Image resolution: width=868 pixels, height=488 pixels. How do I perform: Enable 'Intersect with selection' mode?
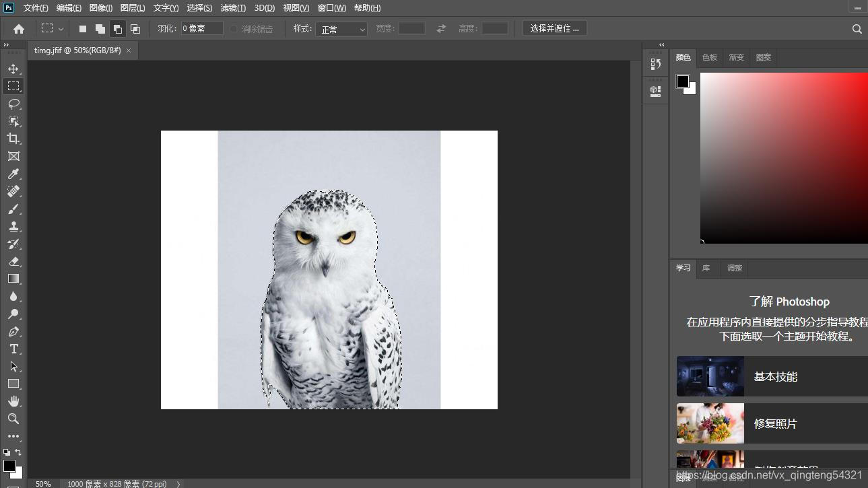pyautogui.click(x=135, y=29)
